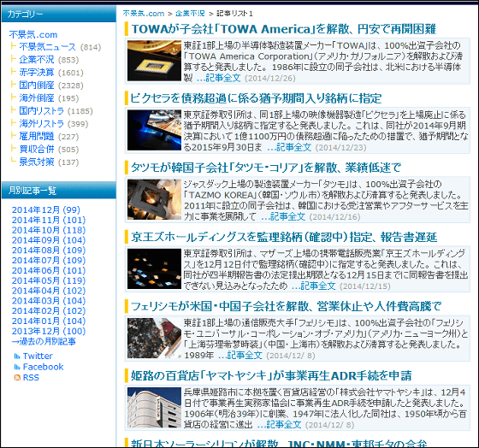Open Twitter link text

point(38,356)
